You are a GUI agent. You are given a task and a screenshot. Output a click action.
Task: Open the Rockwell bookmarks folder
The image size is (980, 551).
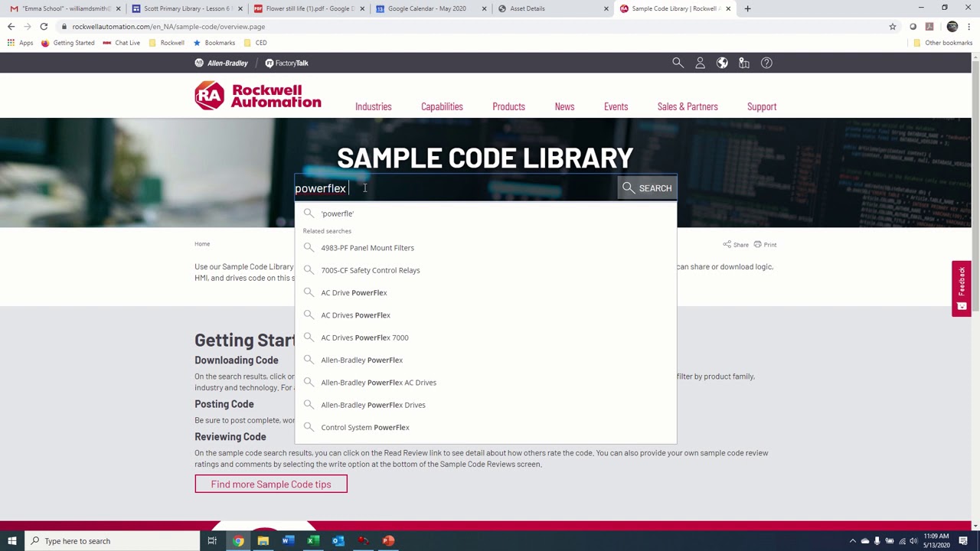pos(167,43)
